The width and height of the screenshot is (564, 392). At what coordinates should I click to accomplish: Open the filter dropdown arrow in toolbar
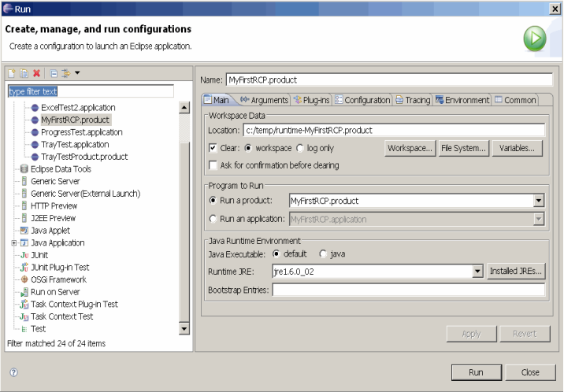tap(77, 73)
